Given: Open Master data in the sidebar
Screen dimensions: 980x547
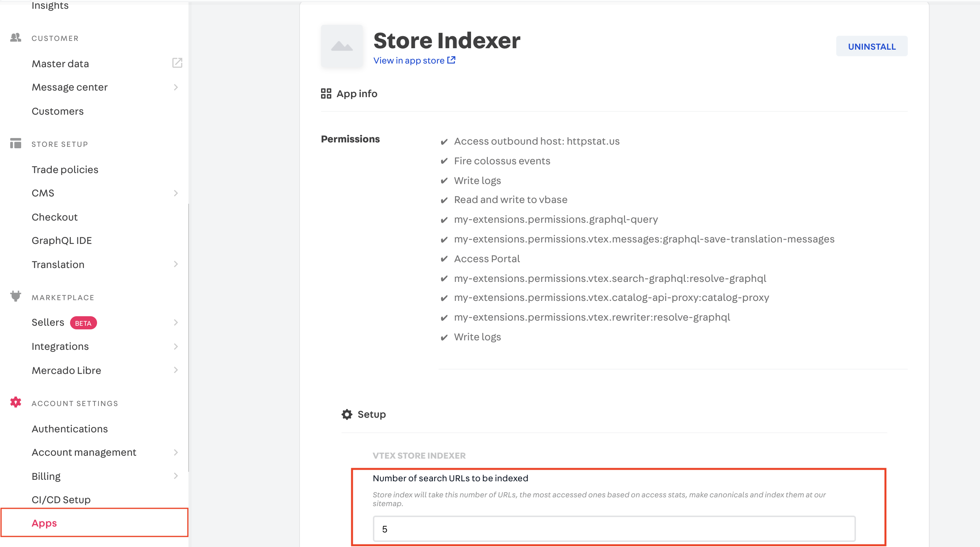Looking at the screenshot, I should pos(61,64).
